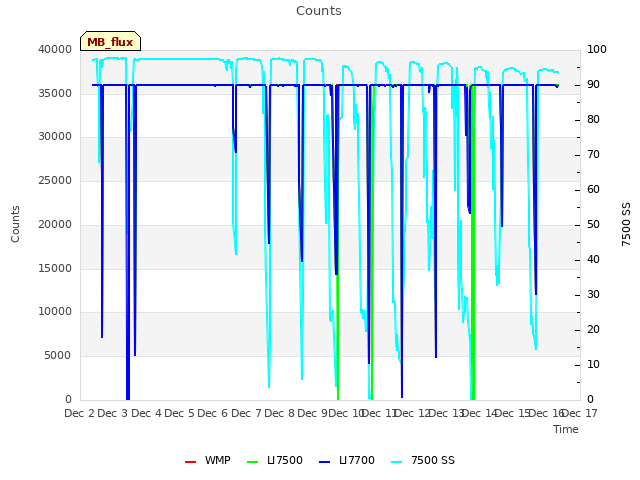
Task: Click the 60 right axis tick label
Action: click(593, 189)
